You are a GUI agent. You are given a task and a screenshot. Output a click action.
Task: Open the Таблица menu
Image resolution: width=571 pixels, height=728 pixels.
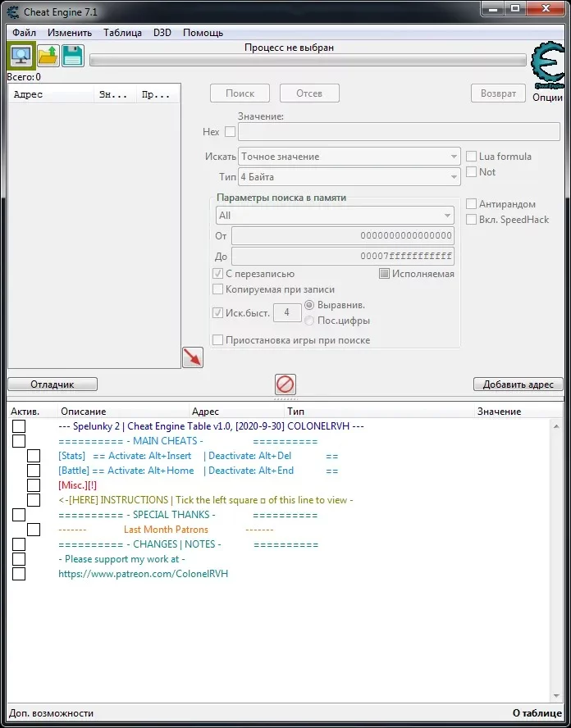[123, 33]
